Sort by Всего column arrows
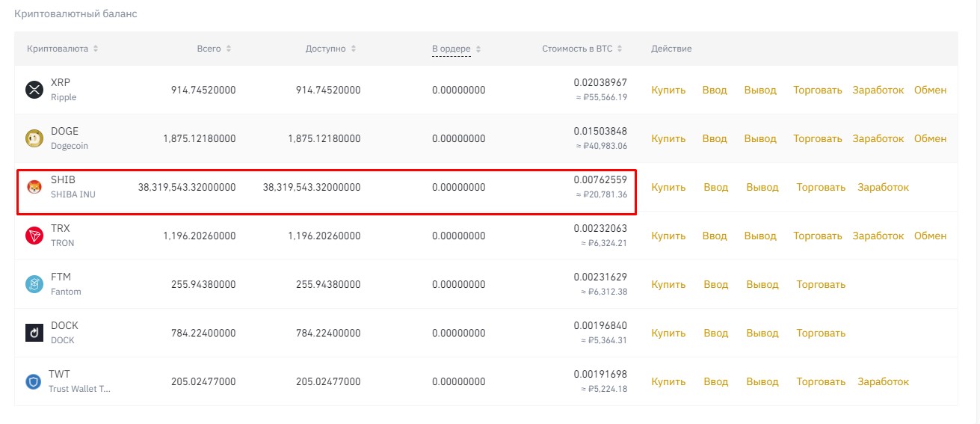980x424 pixels. click(229, 49)
